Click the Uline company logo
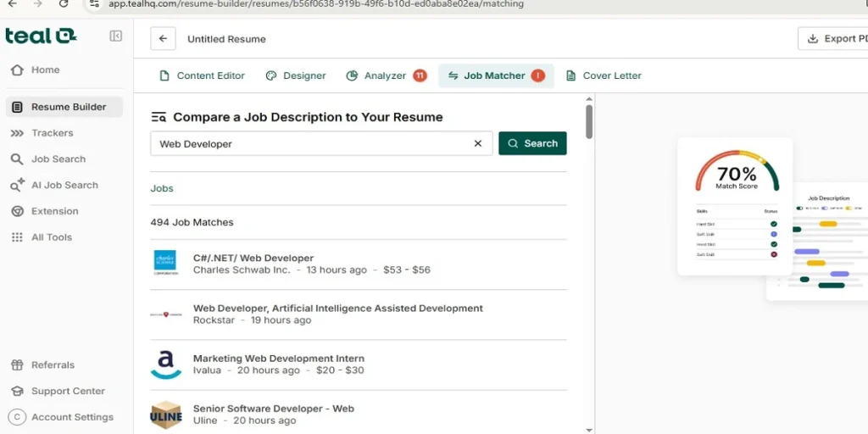868x434 pixels. pos(165,415)
